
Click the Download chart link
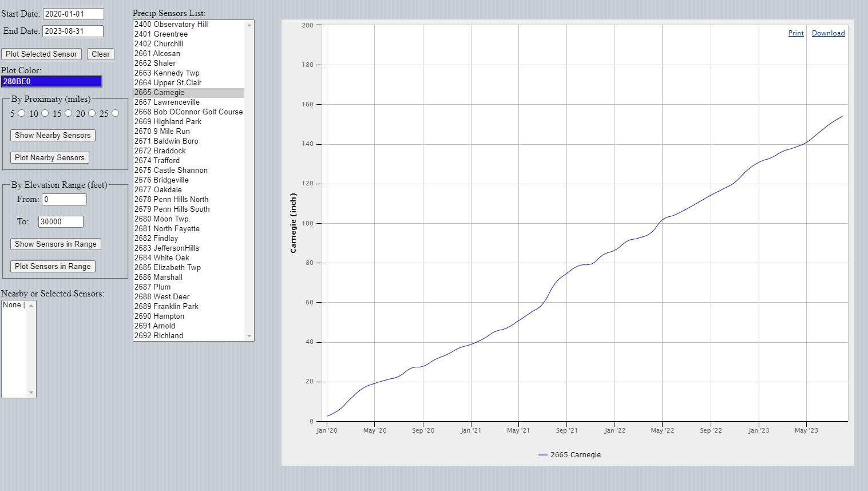828,33
